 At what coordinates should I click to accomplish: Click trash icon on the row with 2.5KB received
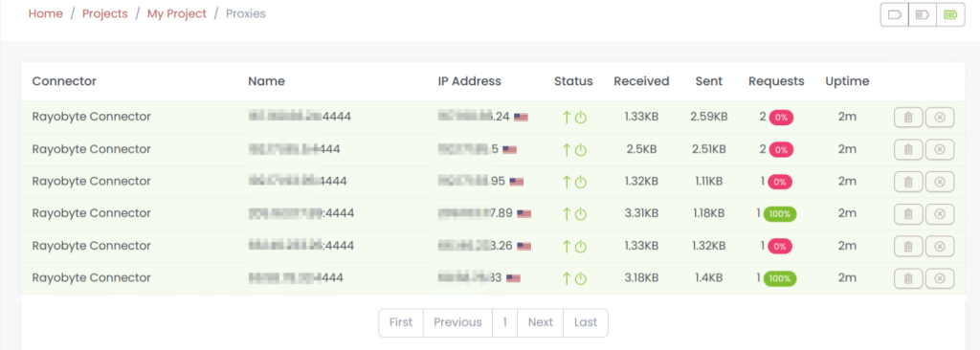coord(908,149)
